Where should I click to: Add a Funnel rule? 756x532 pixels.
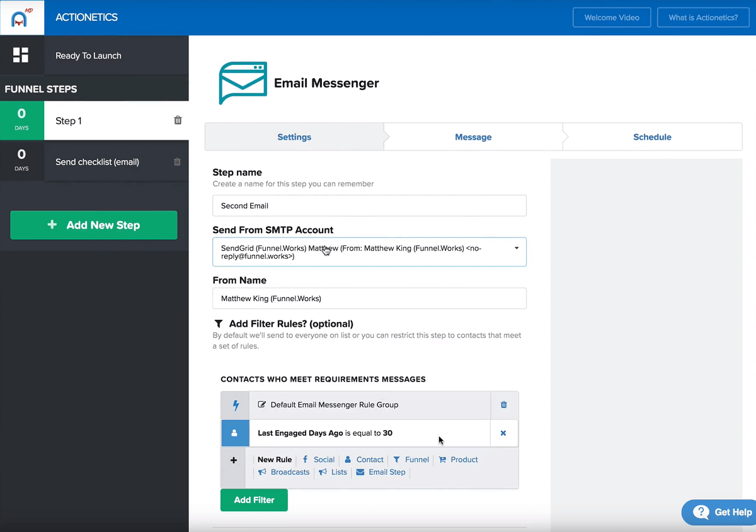point(411,460)
